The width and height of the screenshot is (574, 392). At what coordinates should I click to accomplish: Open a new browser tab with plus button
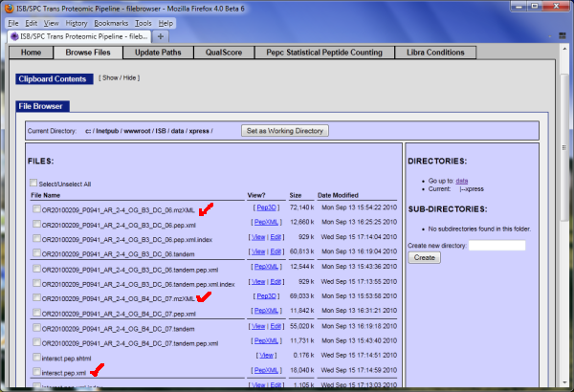(162, 35)
